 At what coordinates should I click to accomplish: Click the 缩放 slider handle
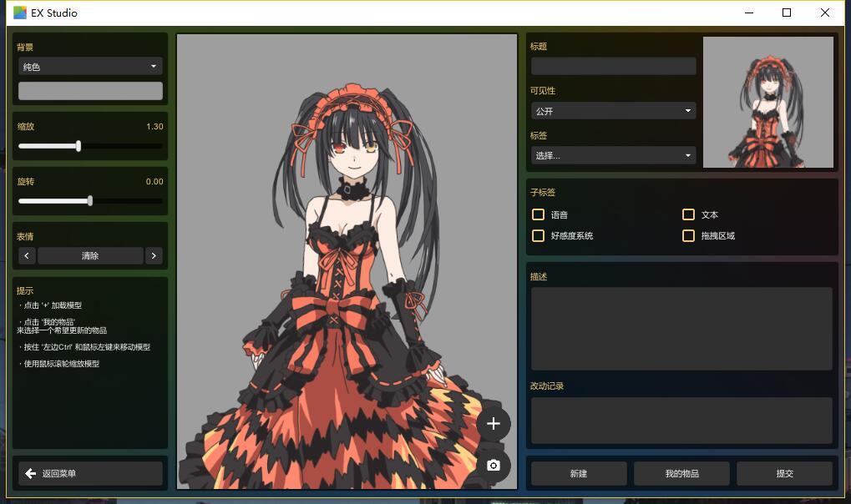tap(79, 146)
